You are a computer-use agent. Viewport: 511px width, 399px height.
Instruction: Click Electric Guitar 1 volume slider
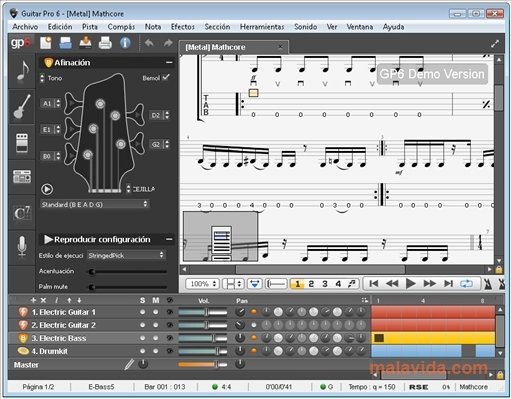(203, 312)
